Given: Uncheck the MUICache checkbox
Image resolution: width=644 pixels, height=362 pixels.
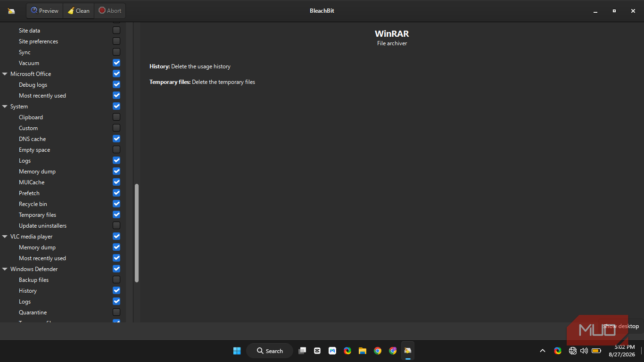Looking at the screenshot, I should point(116,182).
